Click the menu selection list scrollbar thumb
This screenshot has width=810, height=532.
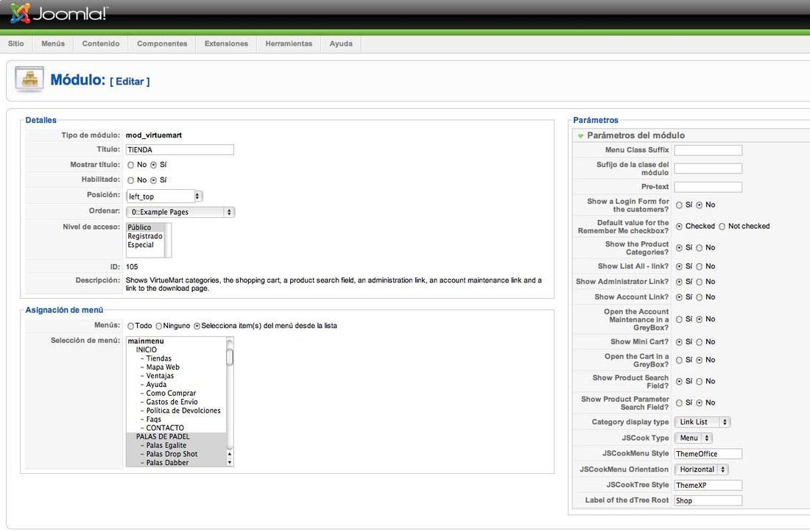click(230, 357)
